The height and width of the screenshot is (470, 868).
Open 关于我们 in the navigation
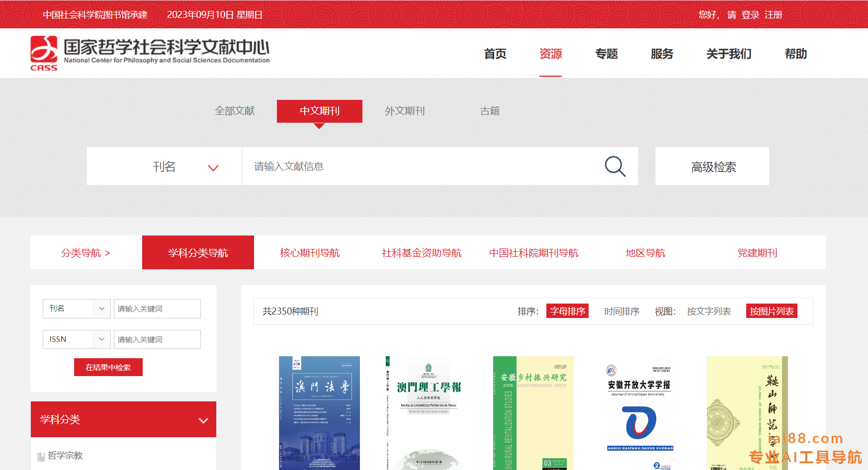pyautogui.click(x=729, y=54)
